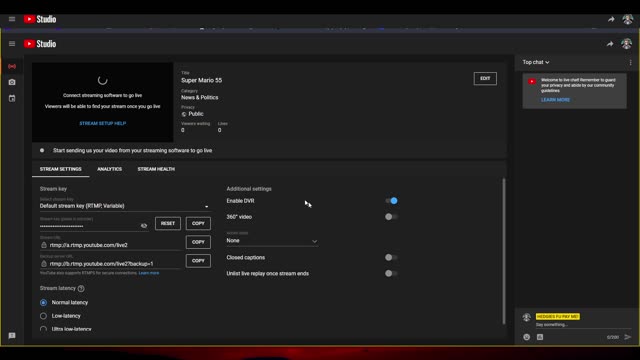Screen dimensions: 640x360
Task: Switch to Analytics tab
Action: (x=109, y=169)
